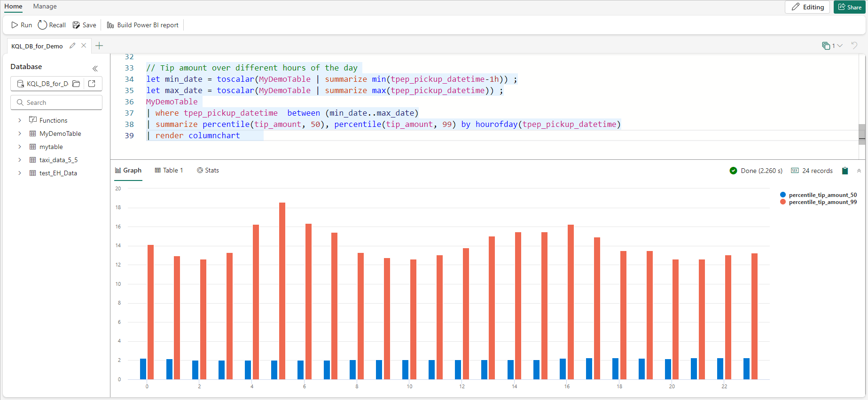Select taxi_data_5_5 table
868x400 pixels.
point(58,160)
